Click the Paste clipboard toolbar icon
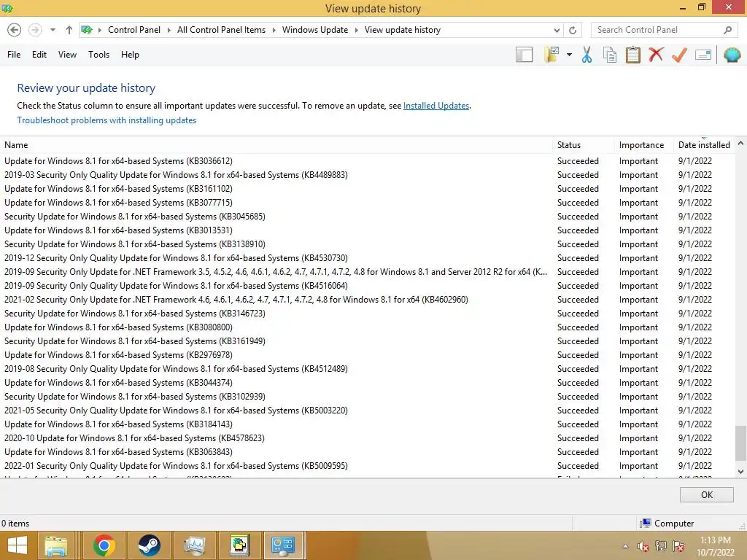This screenshot has width=747, height=560. click(632, 55)
